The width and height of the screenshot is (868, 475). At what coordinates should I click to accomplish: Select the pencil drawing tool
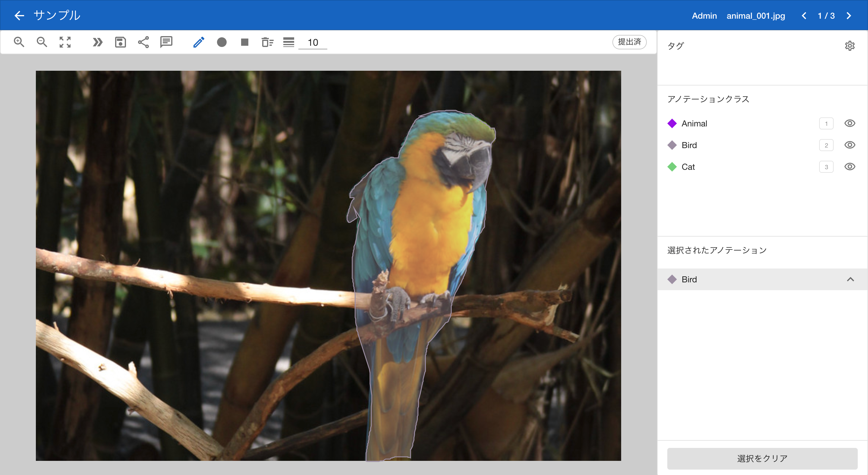tap(199, 42)
